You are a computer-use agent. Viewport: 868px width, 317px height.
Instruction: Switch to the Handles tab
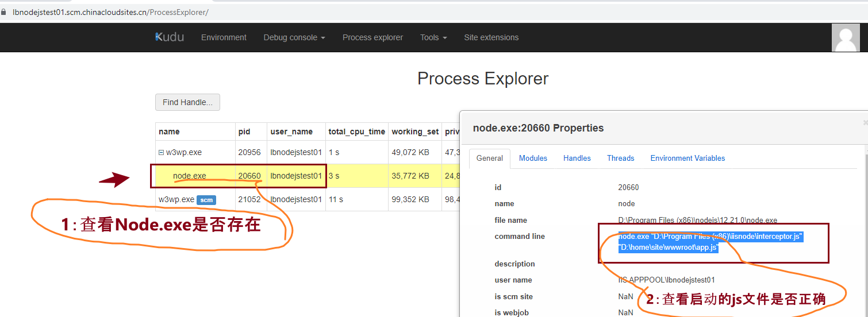[x=577, y=158]
